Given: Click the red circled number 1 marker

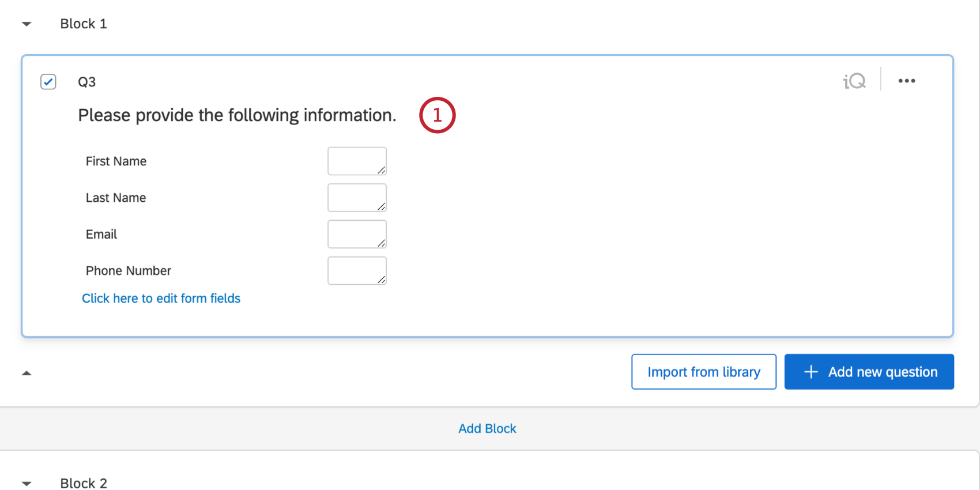Looking at the screenshot, I should point(438,115).
